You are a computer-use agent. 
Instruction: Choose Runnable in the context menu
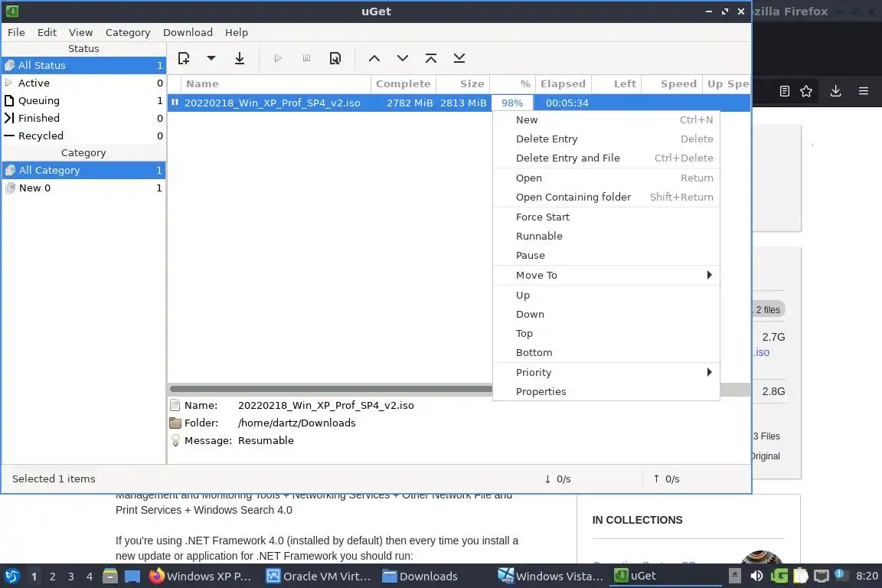[x=606, y=236]
